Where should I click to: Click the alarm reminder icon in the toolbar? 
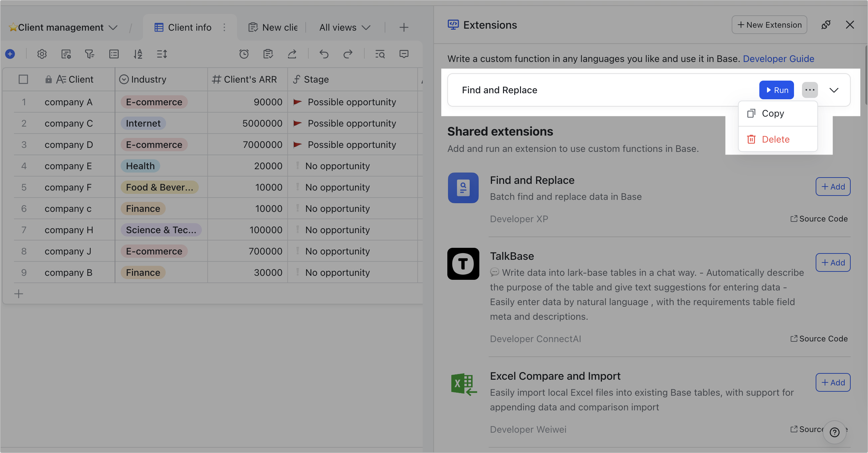tap(244, 54)
